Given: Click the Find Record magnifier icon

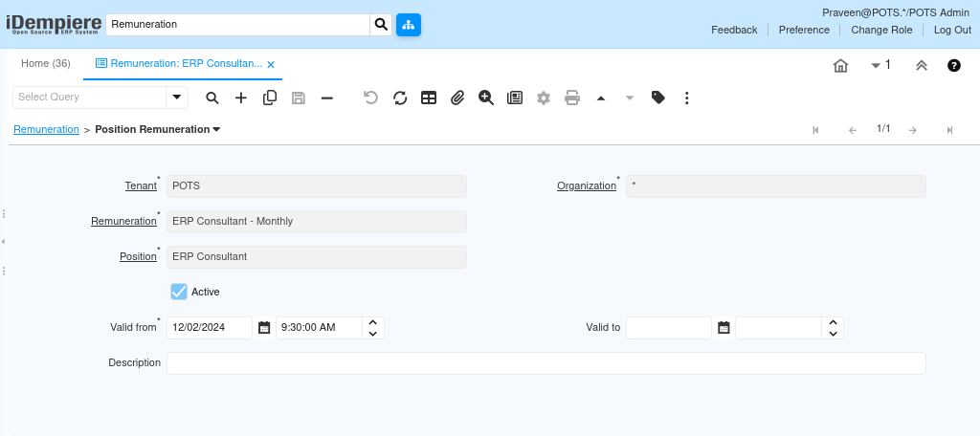Looking at the screenshot, I should (212, 98).
